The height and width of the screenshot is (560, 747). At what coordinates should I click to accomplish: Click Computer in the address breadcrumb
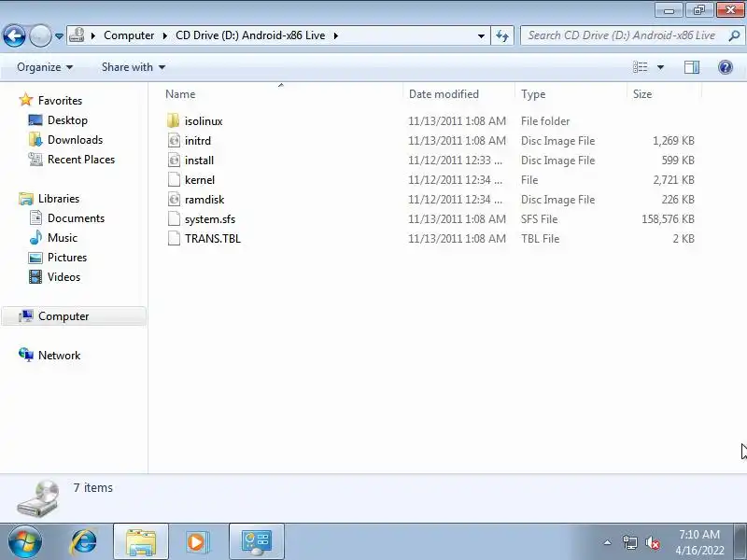[x=129, y=35]
